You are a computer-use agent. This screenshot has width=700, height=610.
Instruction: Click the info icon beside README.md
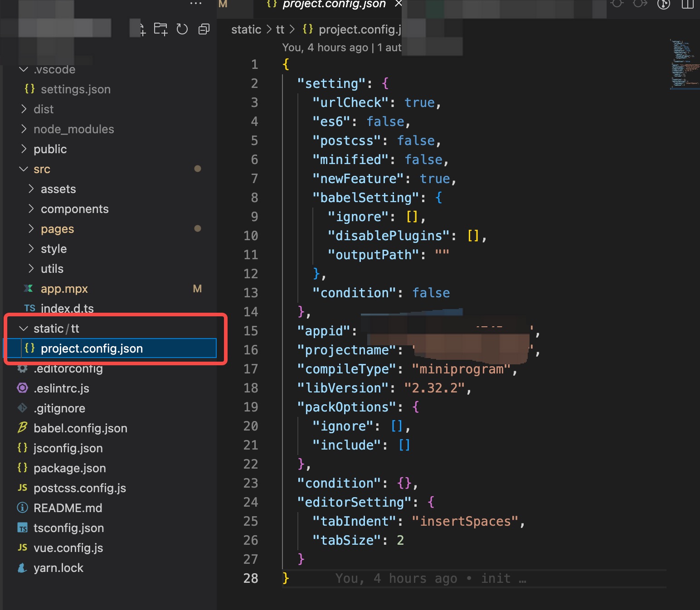[x=22, y=508]
